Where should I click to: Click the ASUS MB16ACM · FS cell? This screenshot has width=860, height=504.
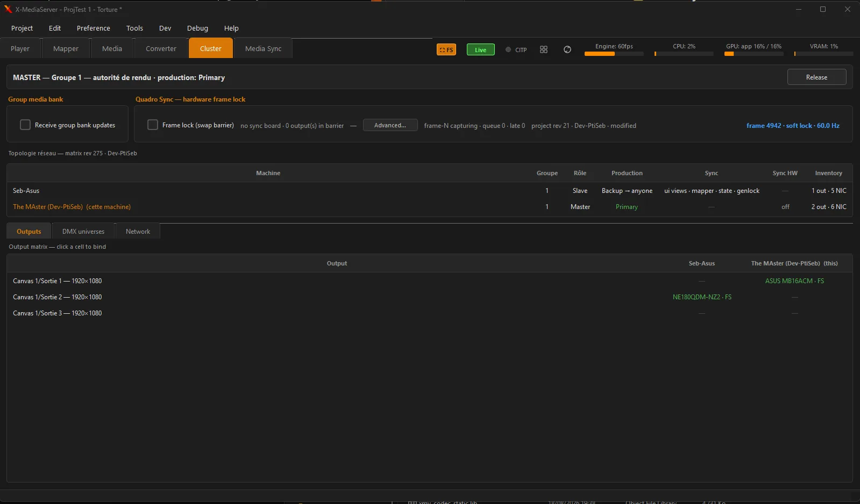click(x=794, y=281)
